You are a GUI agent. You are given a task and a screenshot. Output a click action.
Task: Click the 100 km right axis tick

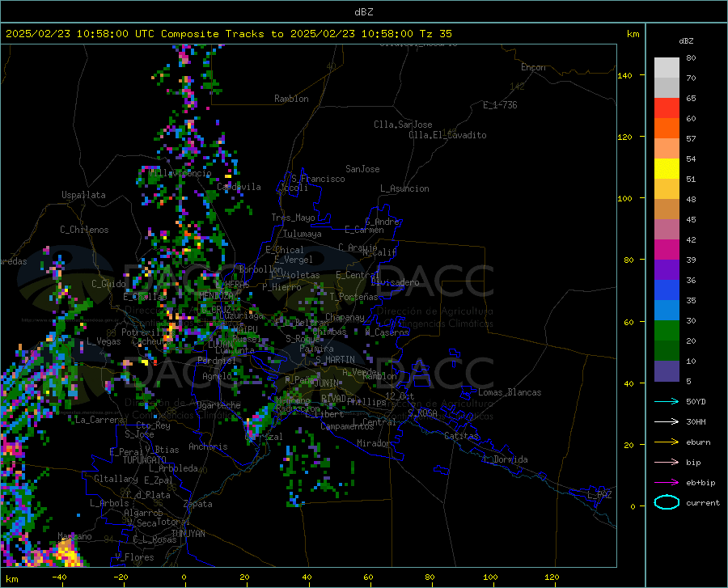coord(625,198)
